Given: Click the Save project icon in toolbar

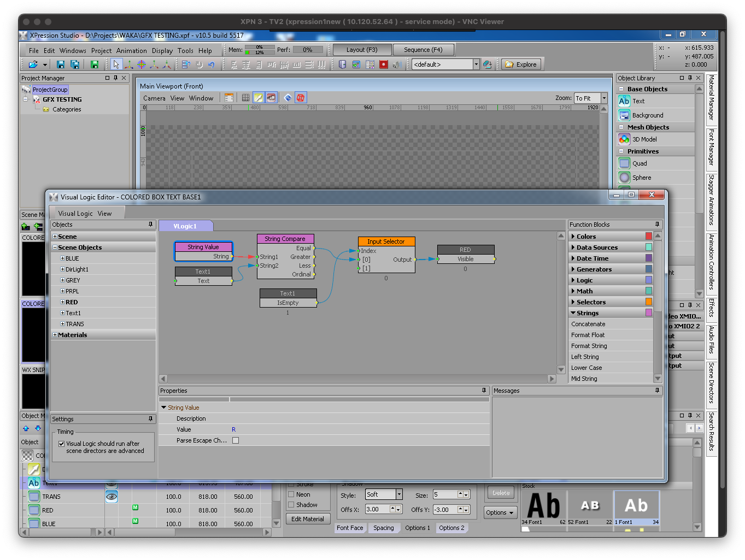Looking at the screenshot, I should (61, 64).
